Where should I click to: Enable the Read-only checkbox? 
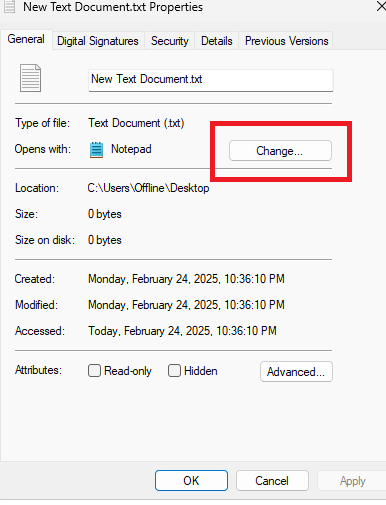pos(94,370)
